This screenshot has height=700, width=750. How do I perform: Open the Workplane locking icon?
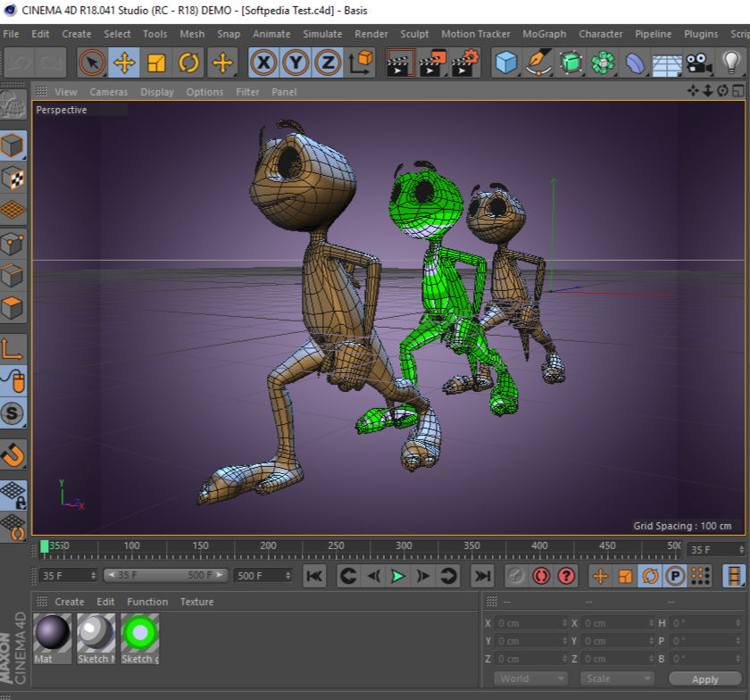12,496
